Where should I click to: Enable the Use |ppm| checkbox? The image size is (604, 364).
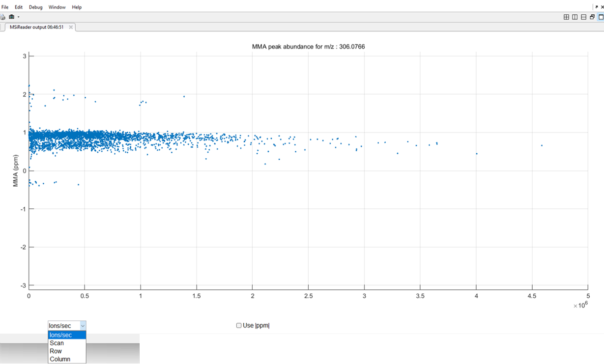(x=239, y=325)
